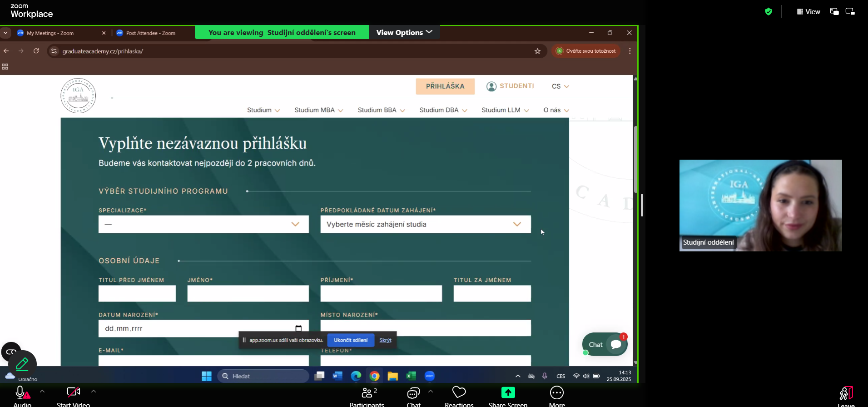Viewport: 868px width, 407px height.
Task: Open the Studium MBA menu
Action: coord(318,110)
